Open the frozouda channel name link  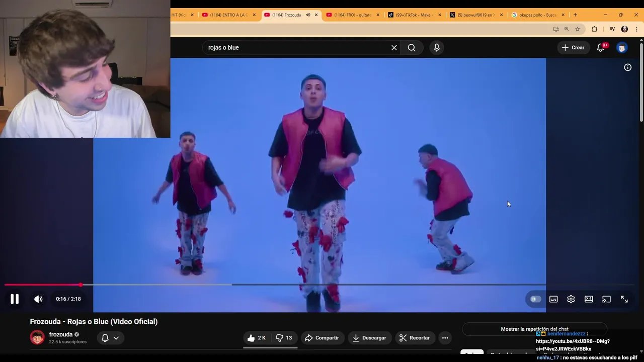click(x=61, y=334)
